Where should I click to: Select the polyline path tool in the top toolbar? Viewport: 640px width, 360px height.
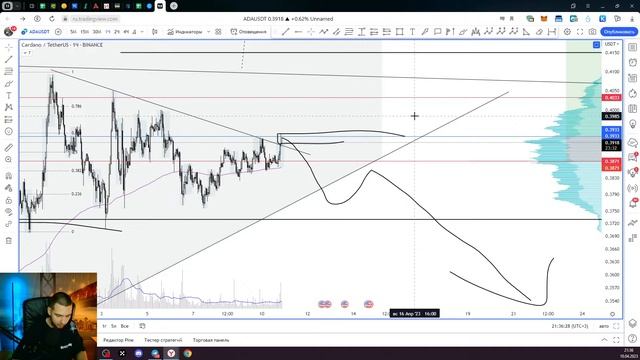pyautogui.click(x=324, y=32)
